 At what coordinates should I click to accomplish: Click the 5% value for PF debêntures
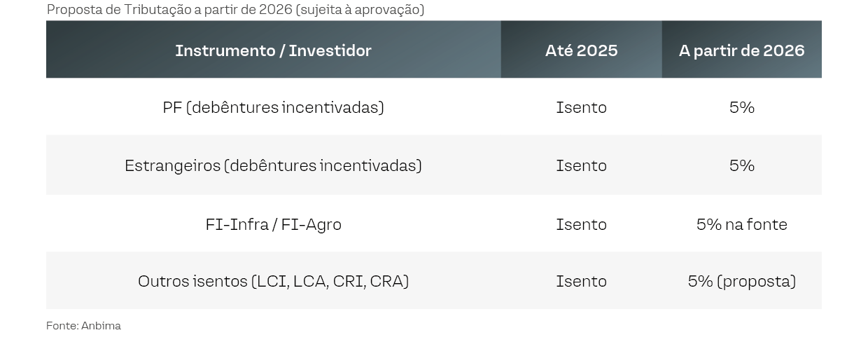tap(741, 107)
